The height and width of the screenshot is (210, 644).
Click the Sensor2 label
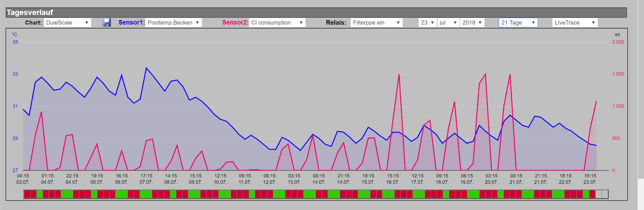[235, 23]
